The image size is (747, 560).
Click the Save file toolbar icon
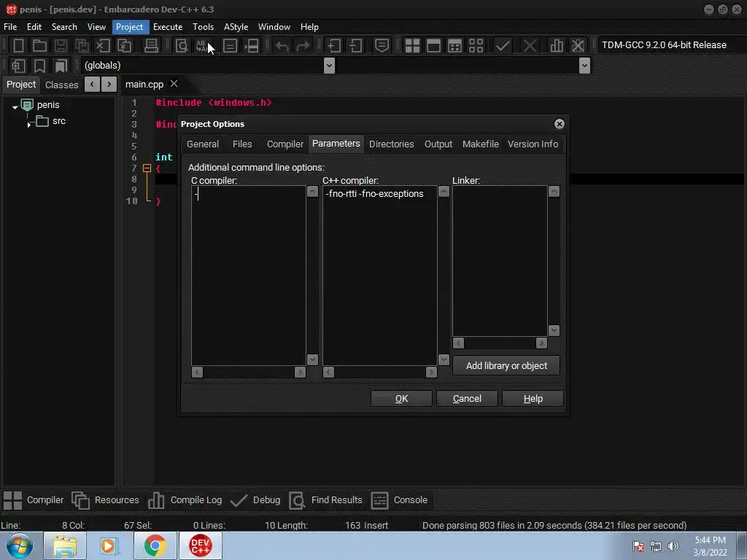61,46
